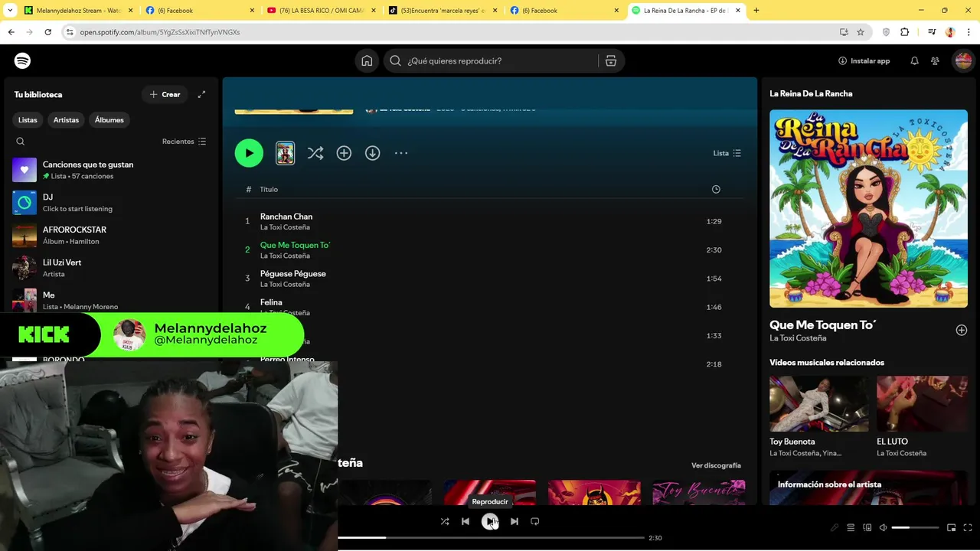Open the notifications bell

[914, 60]
